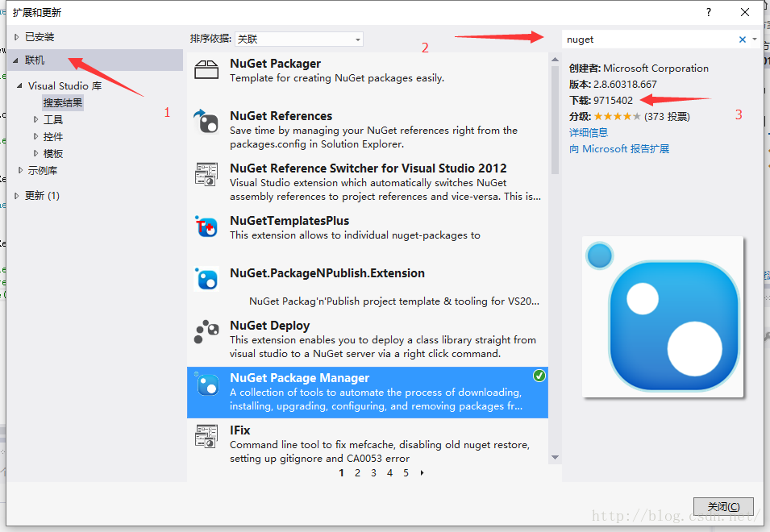Select the NuGet.PackageNPublish.Extension title text
The height and width of the screenshot is (532, 770).
(x=327, y=273)
